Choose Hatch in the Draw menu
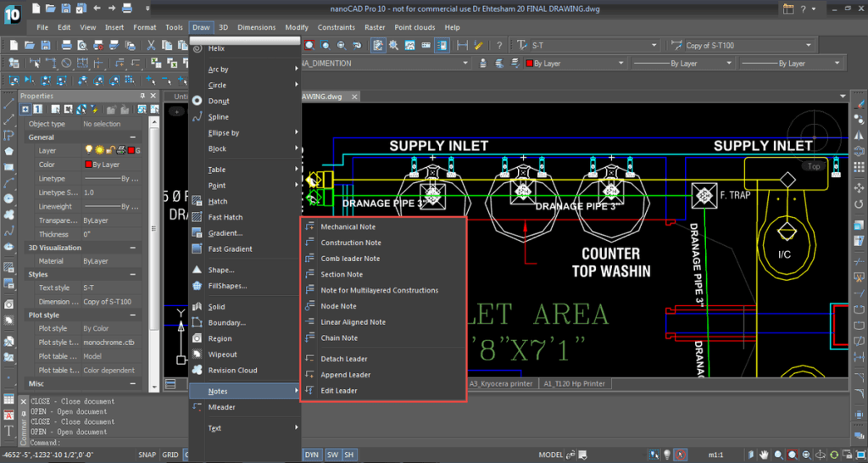The image size is (868, 463). (218, 202)
